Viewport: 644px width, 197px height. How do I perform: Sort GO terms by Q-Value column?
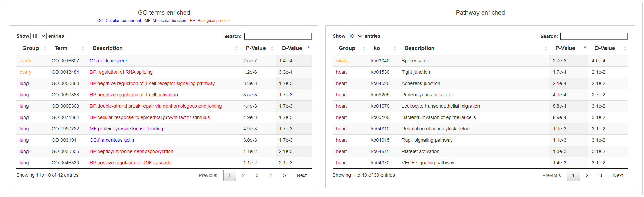coord(293,48)
